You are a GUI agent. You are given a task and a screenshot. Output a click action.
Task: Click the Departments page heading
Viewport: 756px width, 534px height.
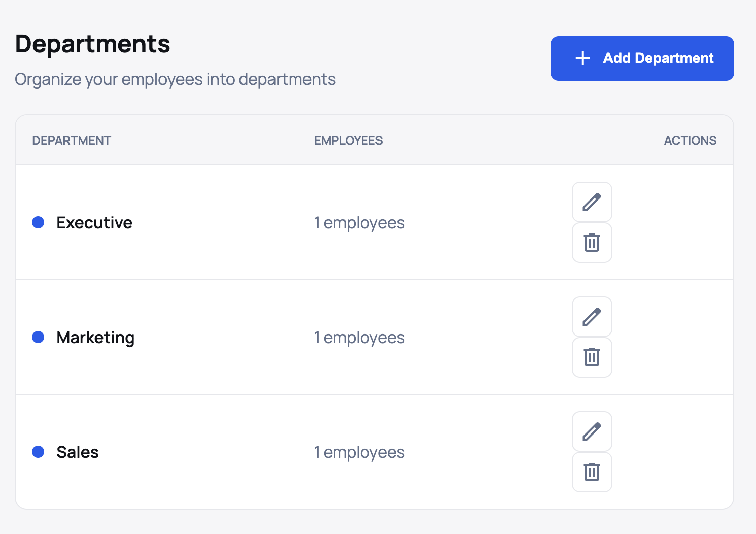(x=92, y=44)
